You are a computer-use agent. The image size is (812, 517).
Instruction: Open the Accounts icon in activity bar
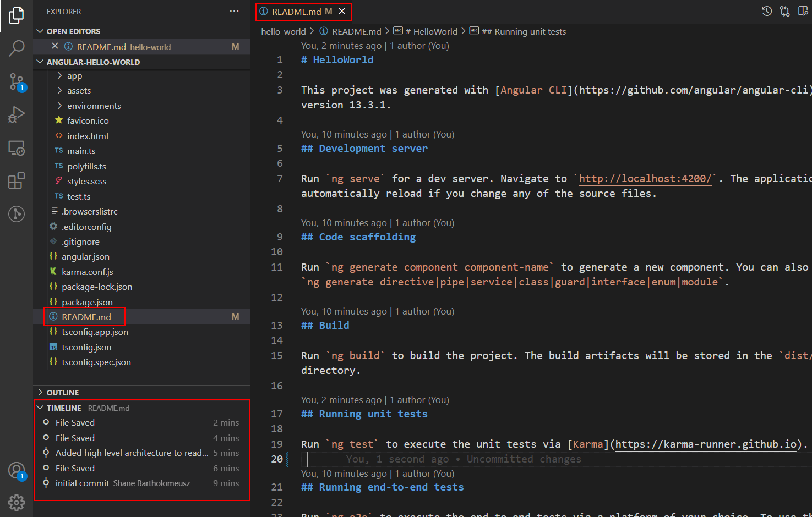click(x=17, y=471)
